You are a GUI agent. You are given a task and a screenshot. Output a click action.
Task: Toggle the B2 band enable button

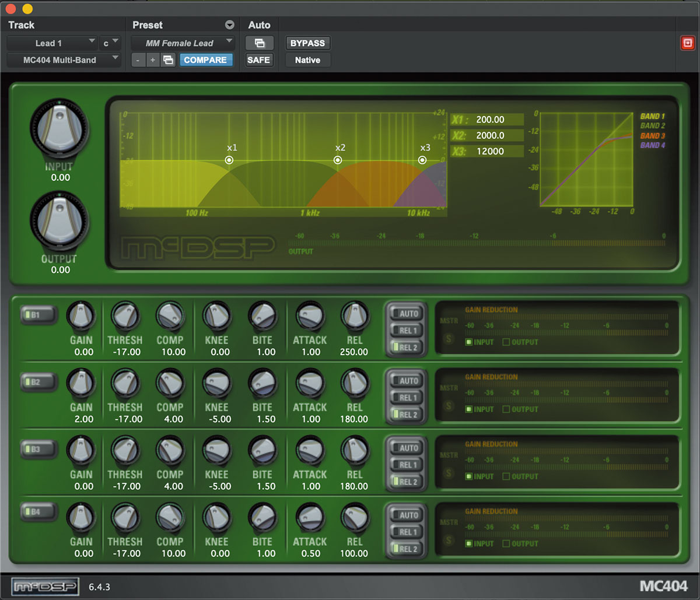(38, 382)
